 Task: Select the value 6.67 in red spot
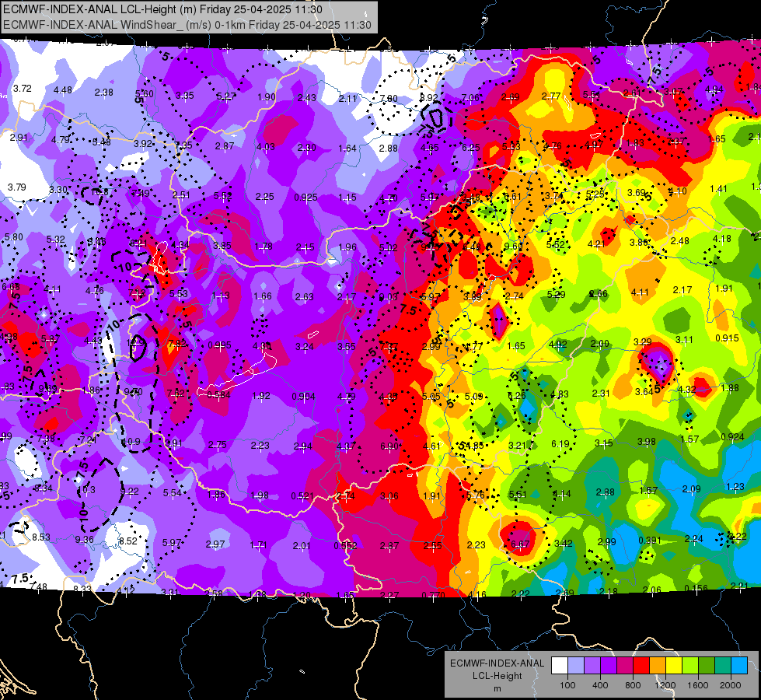[x=520, y=544]
